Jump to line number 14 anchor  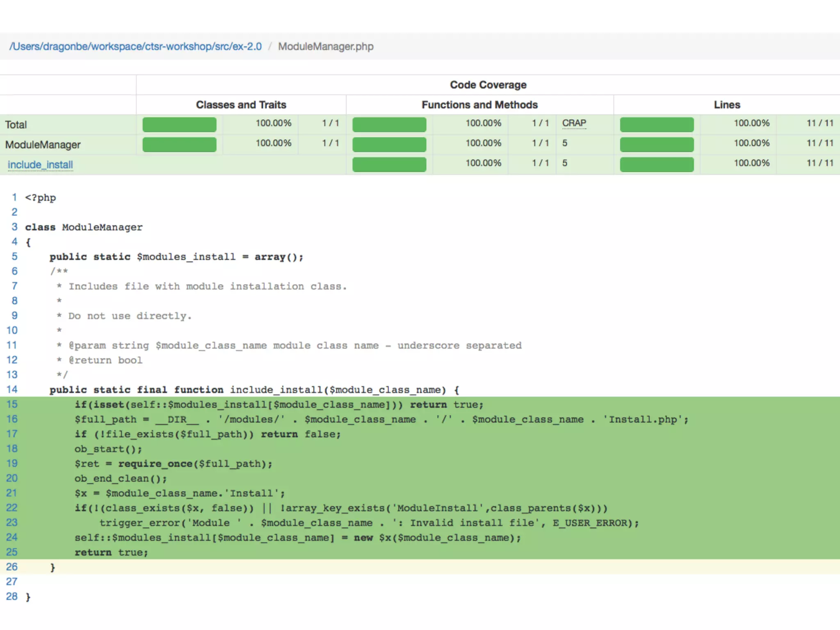(x=12, y=389)
